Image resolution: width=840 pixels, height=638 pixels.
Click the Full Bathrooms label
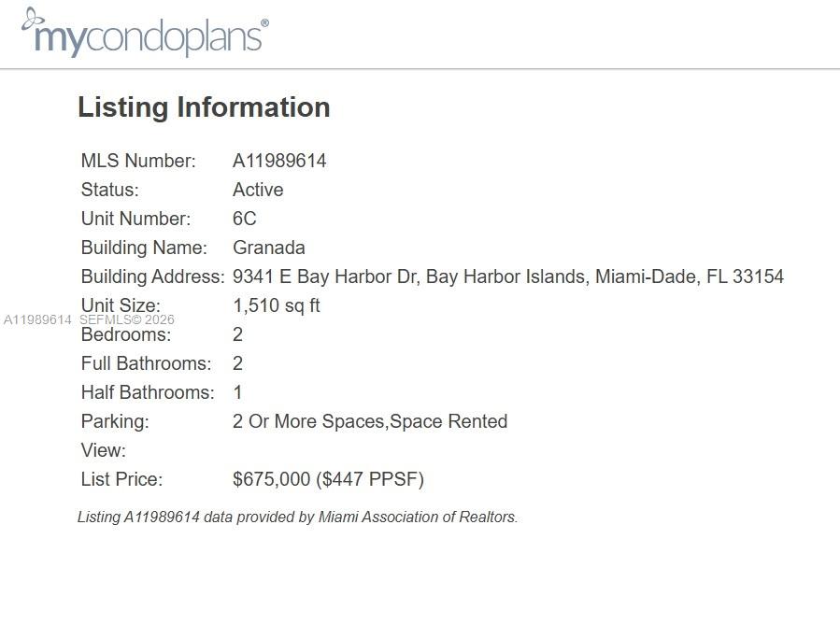pyautogui.click(x=146, y=363)
